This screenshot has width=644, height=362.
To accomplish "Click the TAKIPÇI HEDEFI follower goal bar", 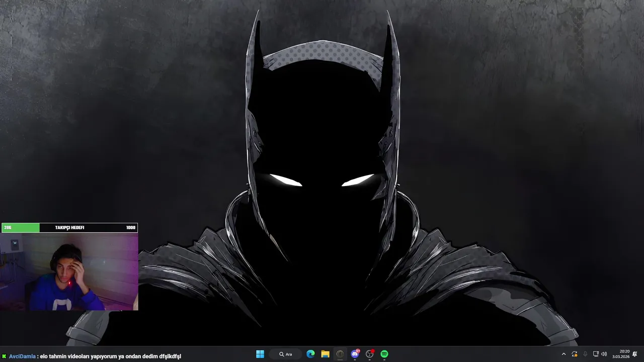I will (69, 228).
